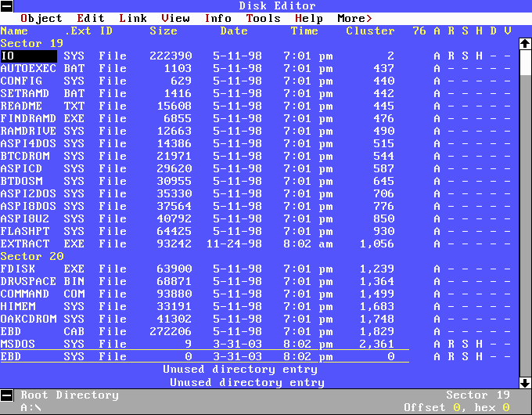The image size is (532, 415).
Task: Select the AUTOEXEC file name
Action: coord(28,69)
